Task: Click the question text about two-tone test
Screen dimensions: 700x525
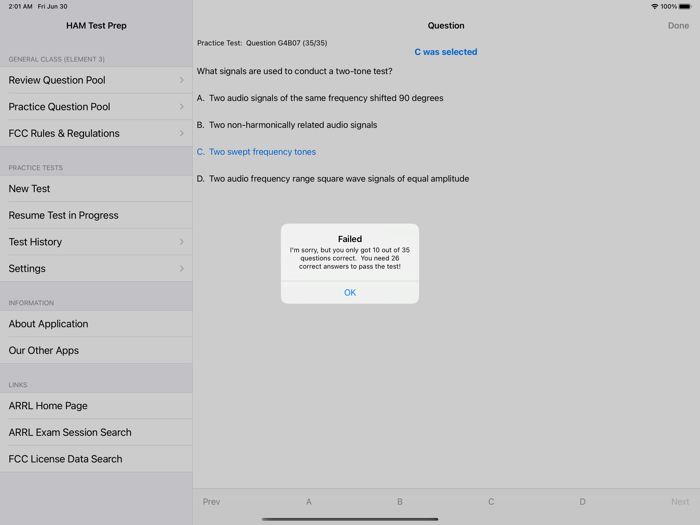Action: 295,71
